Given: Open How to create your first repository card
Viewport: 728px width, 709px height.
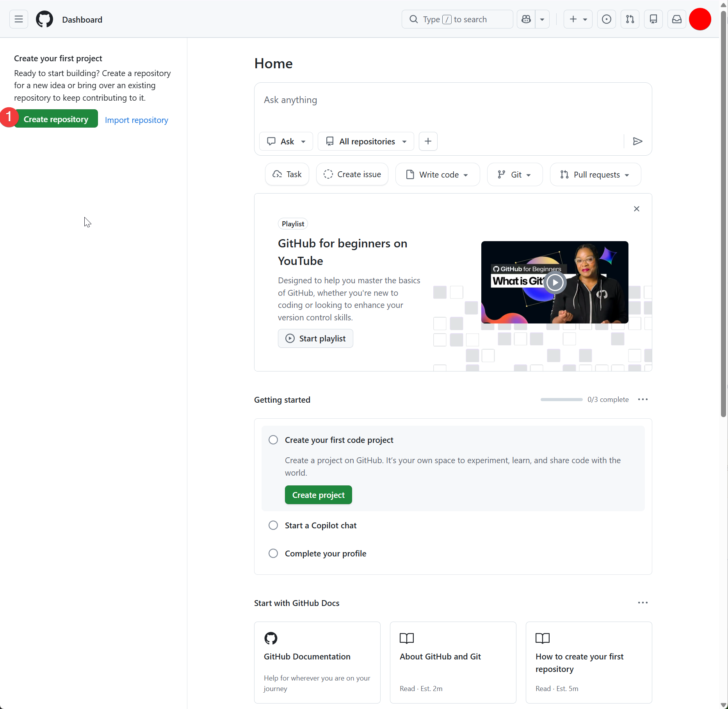Looking at the screenshot, I should pyautogui.click(x=589, y=663).
